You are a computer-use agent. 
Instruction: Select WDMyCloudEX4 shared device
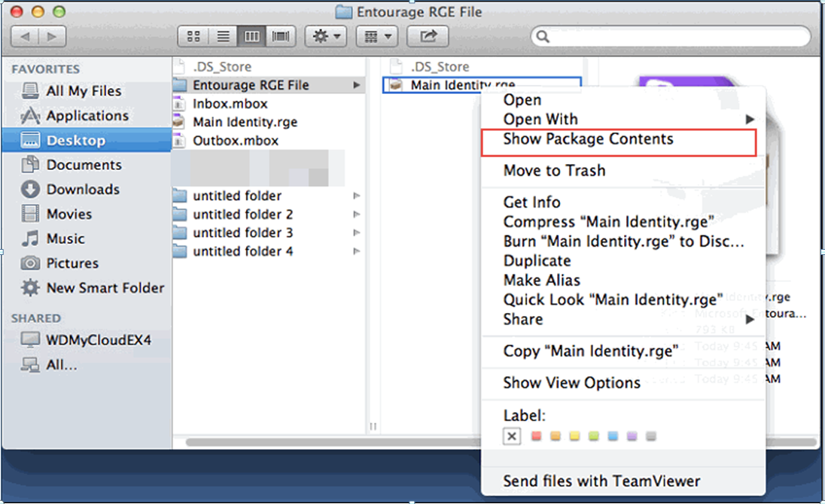pos(87,340)
